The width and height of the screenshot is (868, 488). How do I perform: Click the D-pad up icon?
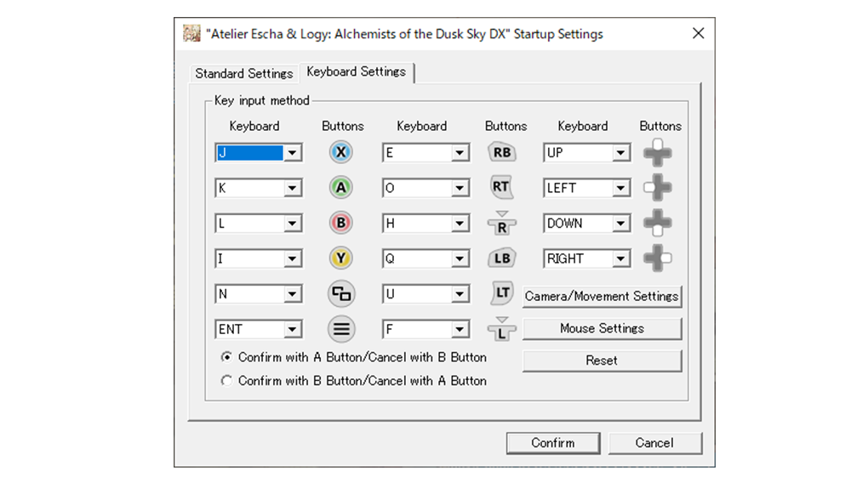click(x=658, y=152)
